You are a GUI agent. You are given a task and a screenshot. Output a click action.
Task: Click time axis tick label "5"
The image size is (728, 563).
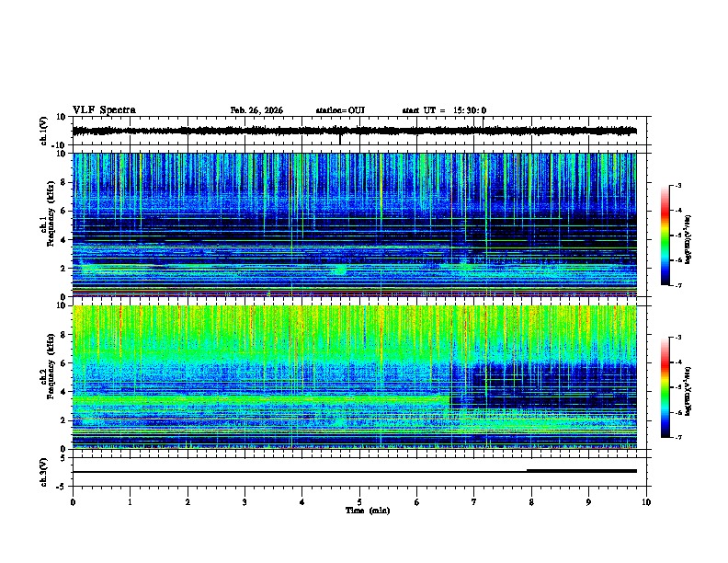click(359, 502)
